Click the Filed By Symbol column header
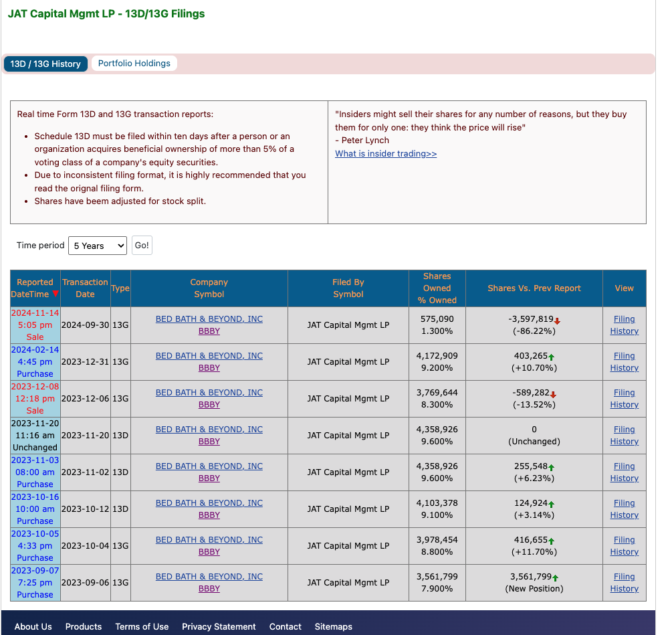This screenshot has height=635, width=672. click(x=348, y=288)
